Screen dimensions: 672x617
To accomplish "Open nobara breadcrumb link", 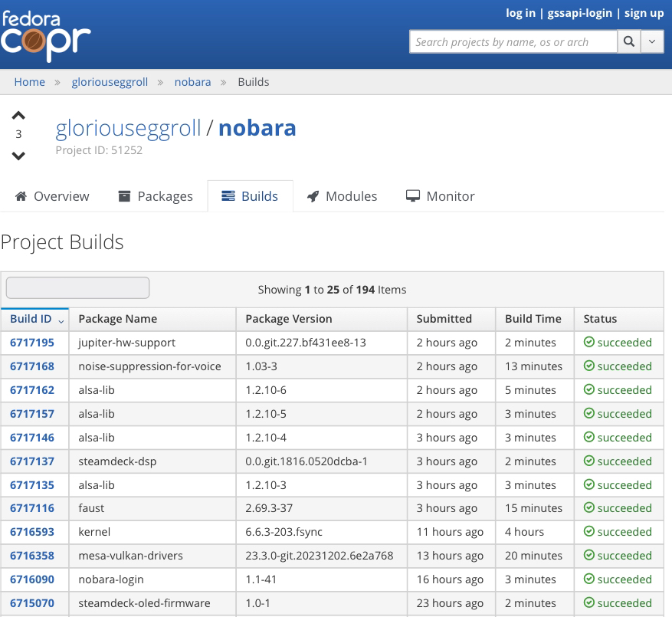I will point(192,82).
